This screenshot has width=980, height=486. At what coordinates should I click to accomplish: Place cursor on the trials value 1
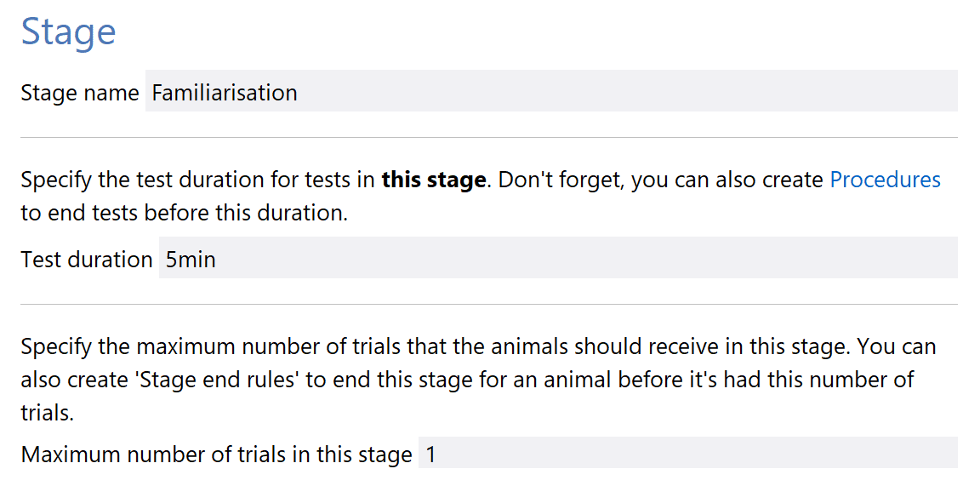click(430, 455)
